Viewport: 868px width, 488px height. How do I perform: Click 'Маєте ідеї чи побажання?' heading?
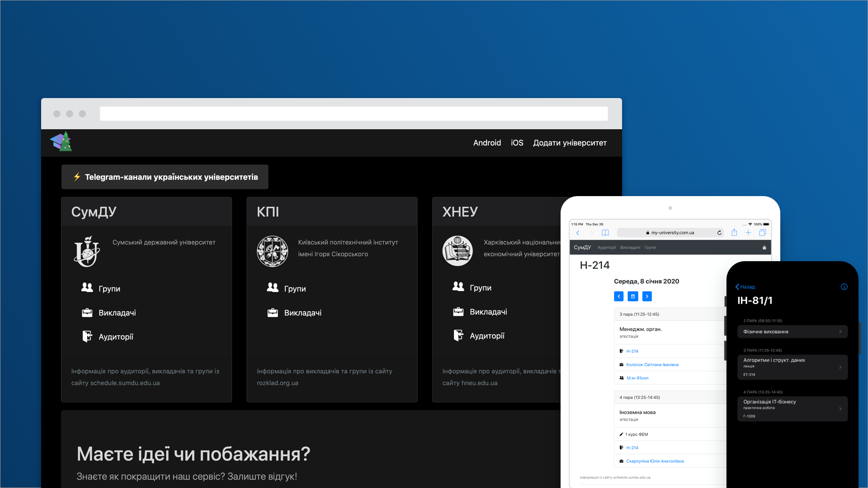[x=193, y=454]
